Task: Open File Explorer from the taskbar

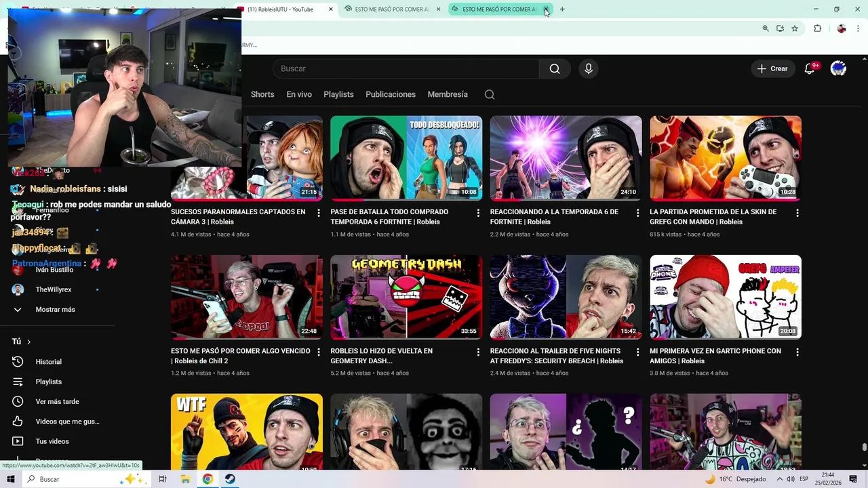Action: 185,479
